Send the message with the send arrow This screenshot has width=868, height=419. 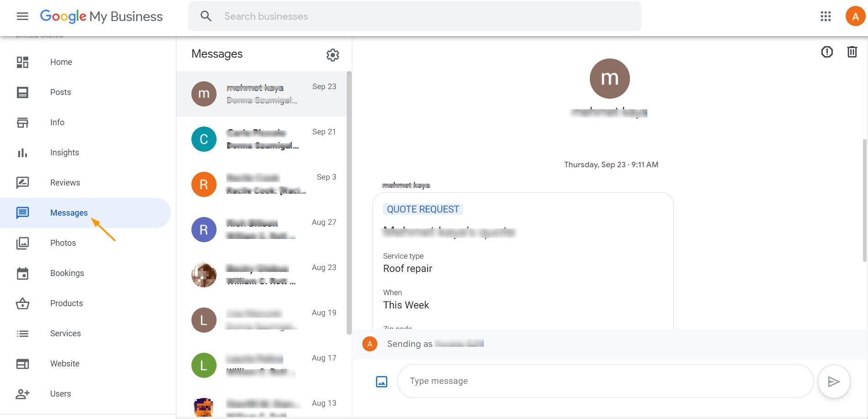(x=834, y=381)
